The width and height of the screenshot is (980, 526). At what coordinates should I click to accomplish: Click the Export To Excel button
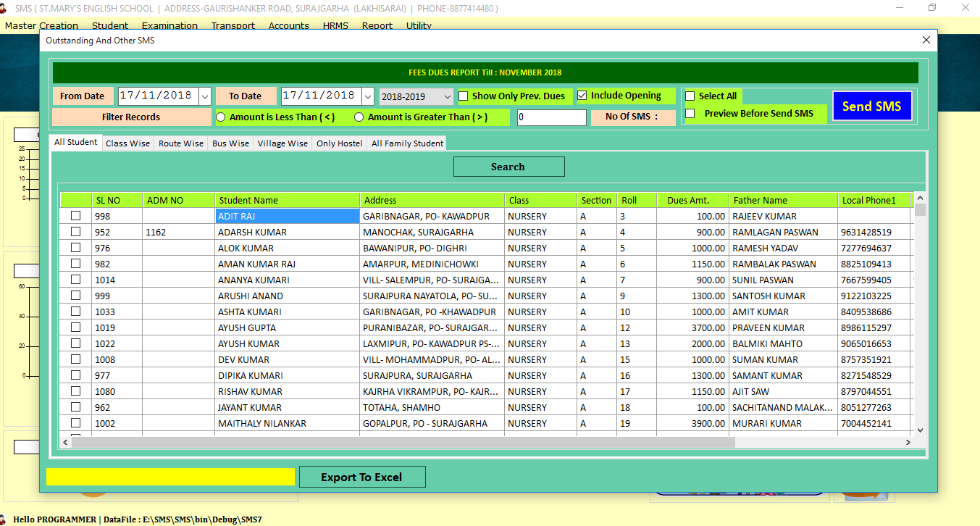(x=361, y=477)
